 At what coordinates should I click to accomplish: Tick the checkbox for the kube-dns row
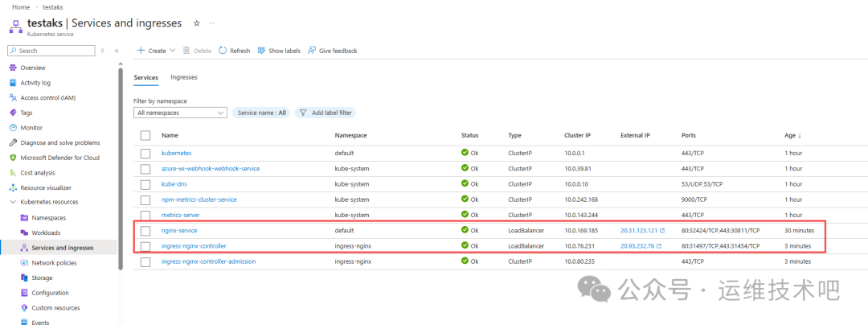[x=145, y=183]
